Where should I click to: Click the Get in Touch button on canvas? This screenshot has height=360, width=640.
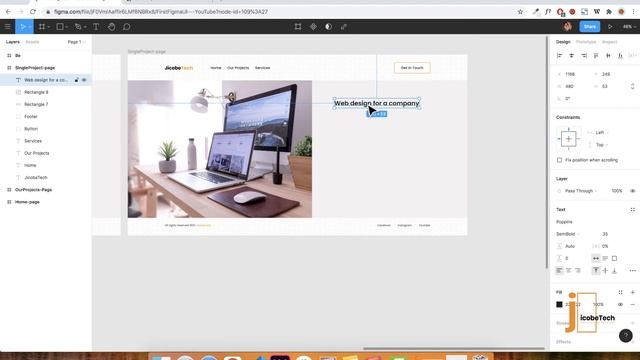coord(412,68)
